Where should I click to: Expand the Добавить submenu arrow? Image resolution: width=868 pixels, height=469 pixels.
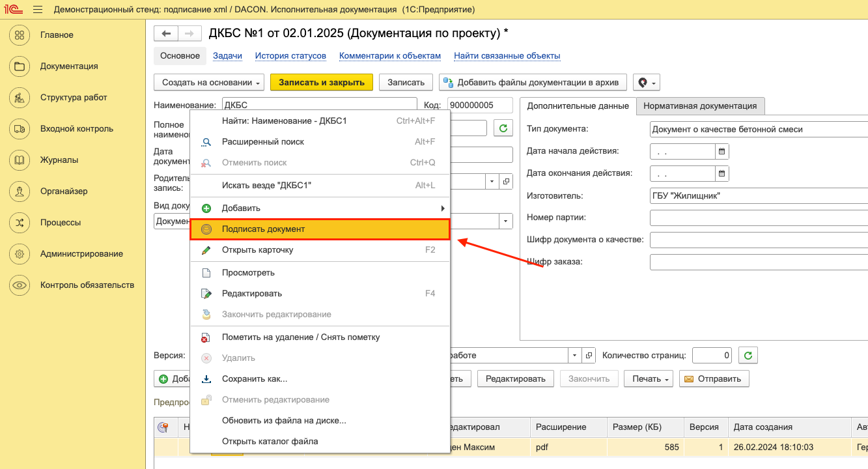coord(443,208)
